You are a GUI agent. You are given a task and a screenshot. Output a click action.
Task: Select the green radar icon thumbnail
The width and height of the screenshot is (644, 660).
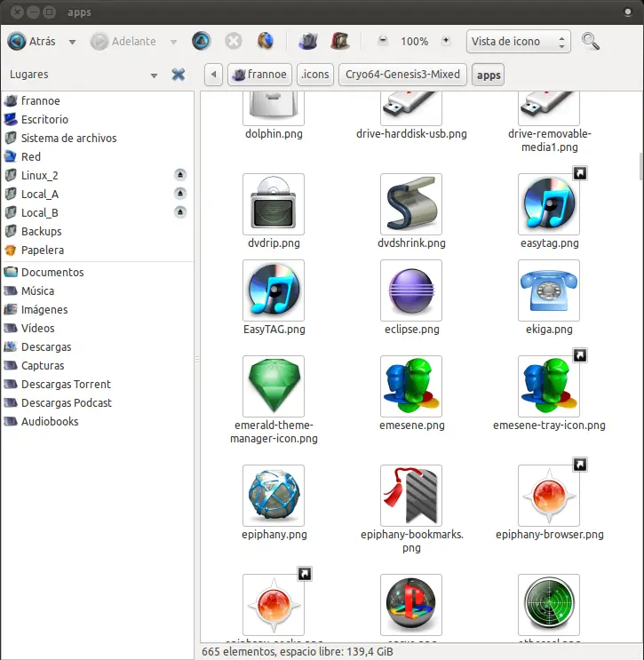pyautogui.click(x=549, y=605)
